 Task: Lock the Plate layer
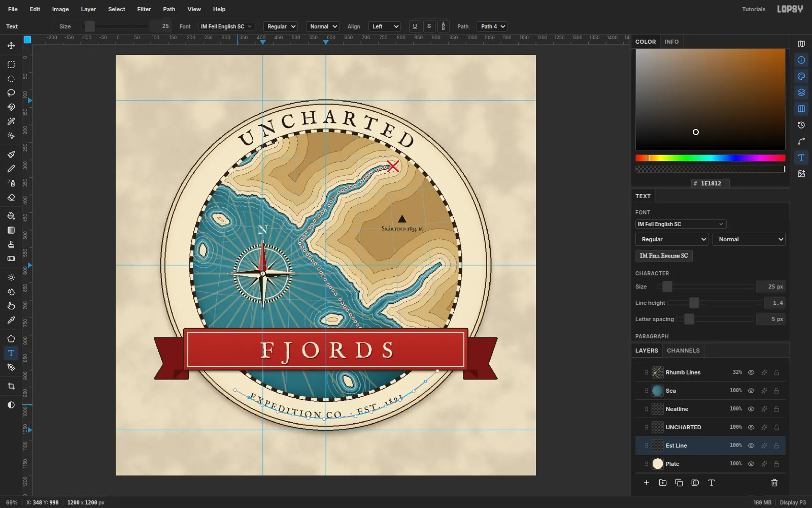coord(776,464)
